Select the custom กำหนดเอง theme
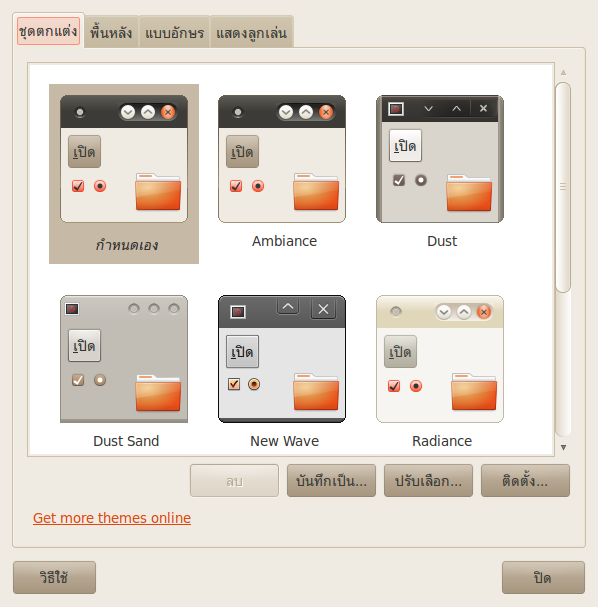 (x=124, y=174)
